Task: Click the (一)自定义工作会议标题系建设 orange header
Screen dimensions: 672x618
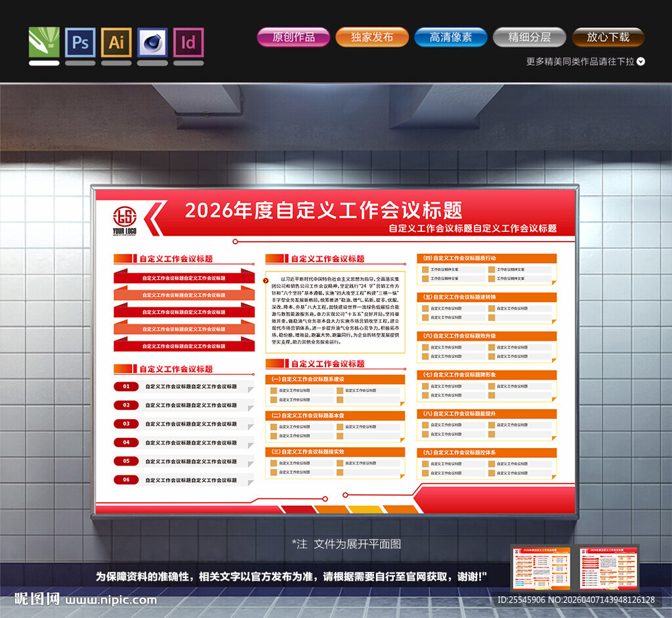Action: tap(335, 379)
